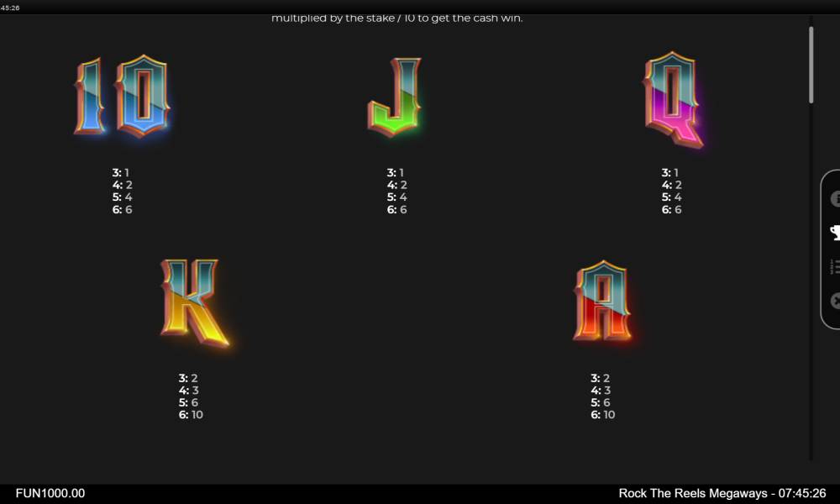Image resolution: width=840 pixels, height=504 pixels.
Task: Open the paytable trophy icon
Action: 836,233
